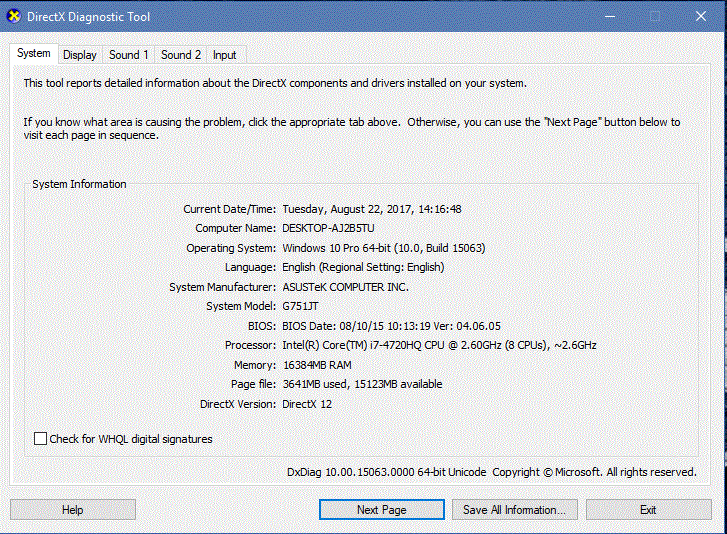Click the Help button
This screenshot has height=534, width=727.
(x=73, y=509)
